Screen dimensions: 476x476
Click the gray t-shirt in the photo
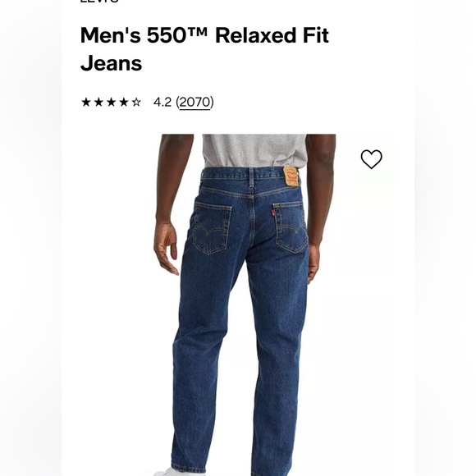click(254, 150)
